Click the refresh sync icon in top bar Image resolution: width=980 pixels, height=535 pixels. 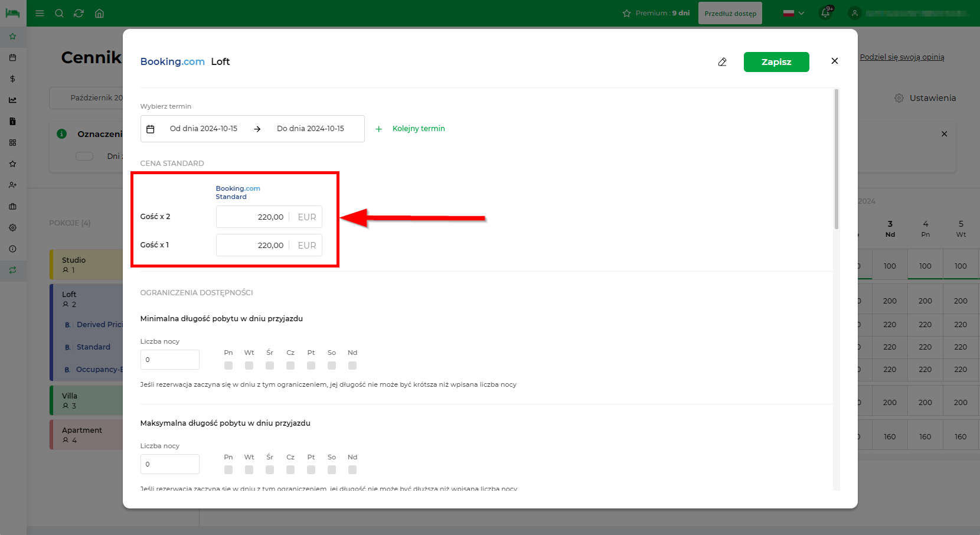pyautogui.click(x=79, y=13)
